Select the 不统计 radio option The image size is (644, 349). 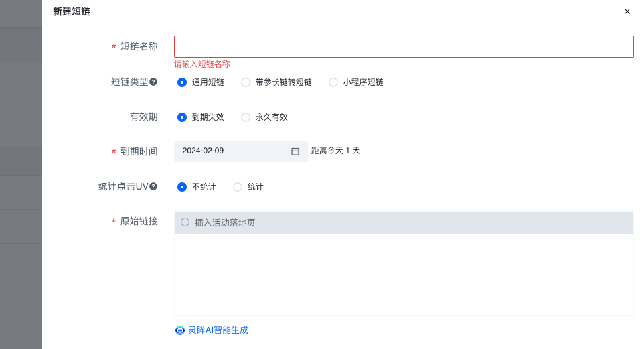pos(182,187)
